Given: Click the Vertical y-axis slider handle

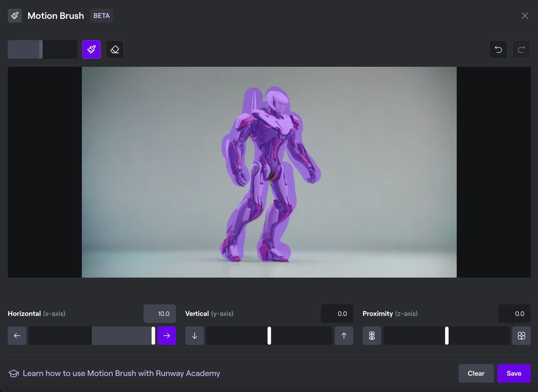Looking at the screenshot, I should pos(269,336).
